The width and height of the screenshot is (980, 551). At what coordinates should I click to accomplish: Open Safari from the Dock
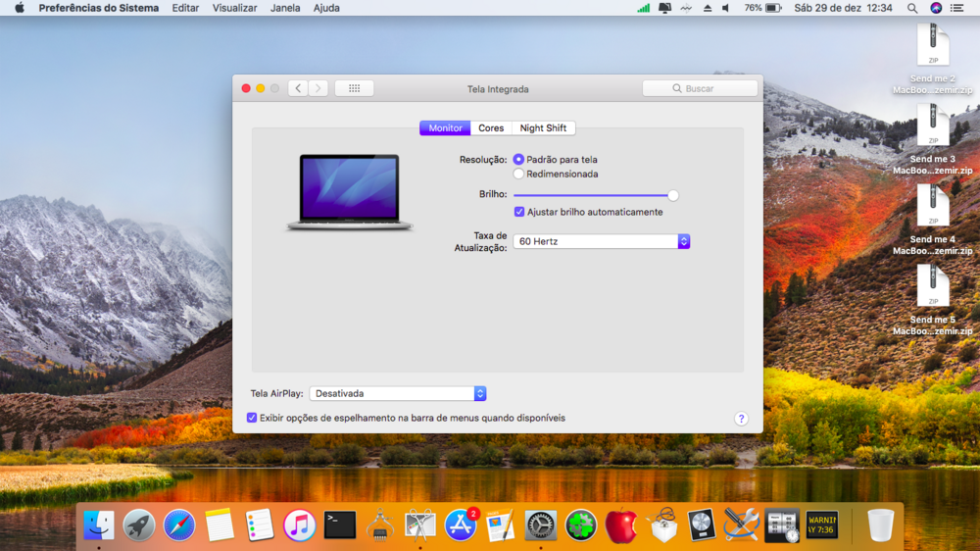pos(179,526)
